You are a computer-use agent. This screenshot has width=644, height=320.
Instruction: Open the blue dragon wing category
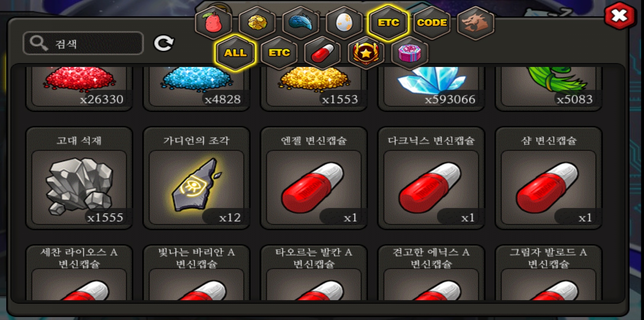pyautogui.click(x=300, y=23)
